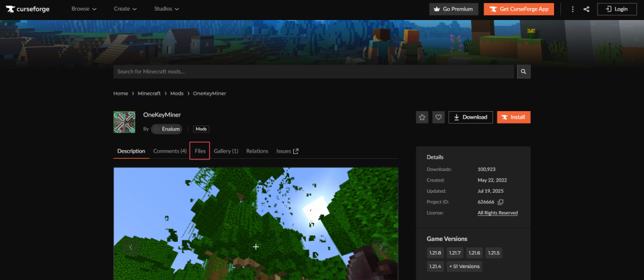This screenshot has height=280, width=644.
Task: Click the OneKeyMiner mod thumbnail icon
Action: click(x=125, y=122)
